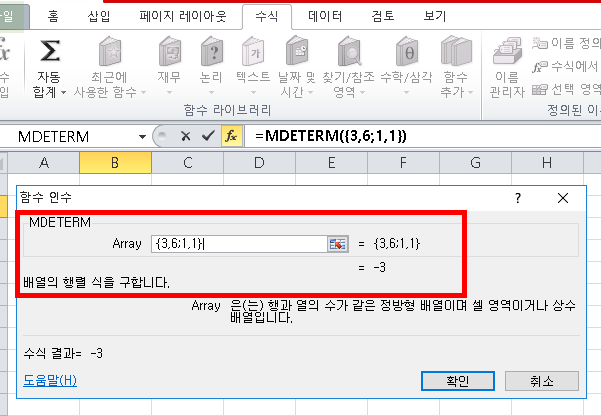Viewport: 601px width, 416px height.
Task: Confirm formula with the checkmark icon
Action: (208, 136)
